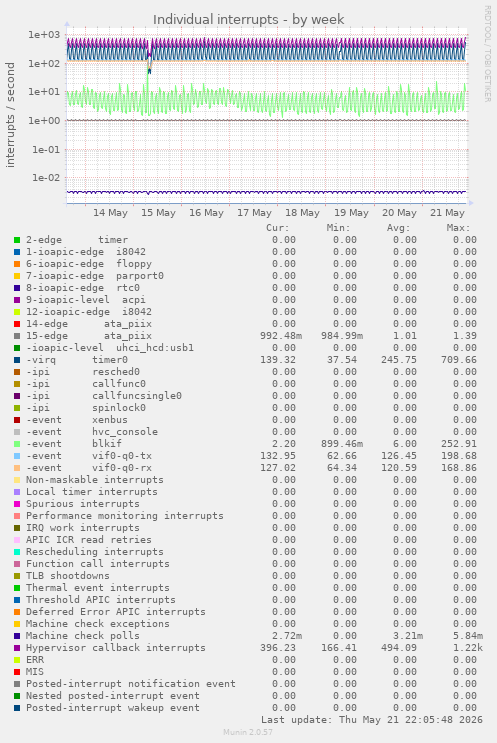Click the 'Rescheduling interrupts' legend label

[95, 552]
